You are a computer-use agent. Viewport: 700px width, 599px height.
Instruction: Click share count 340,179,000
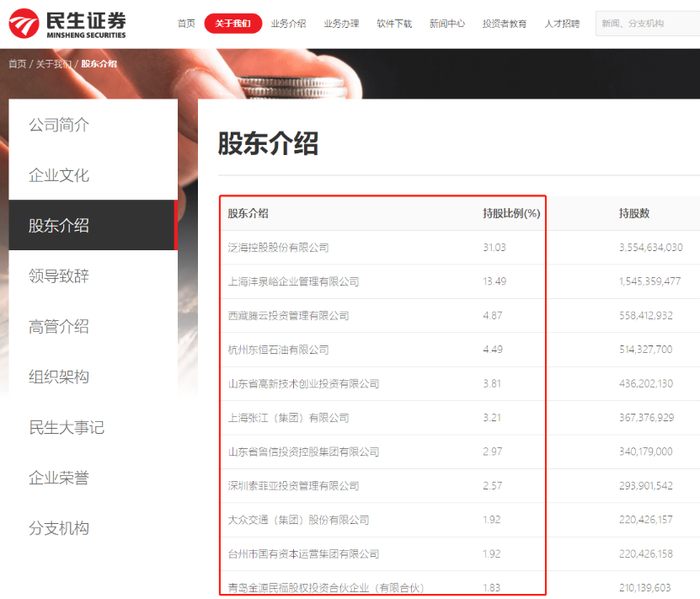point(646,452)
